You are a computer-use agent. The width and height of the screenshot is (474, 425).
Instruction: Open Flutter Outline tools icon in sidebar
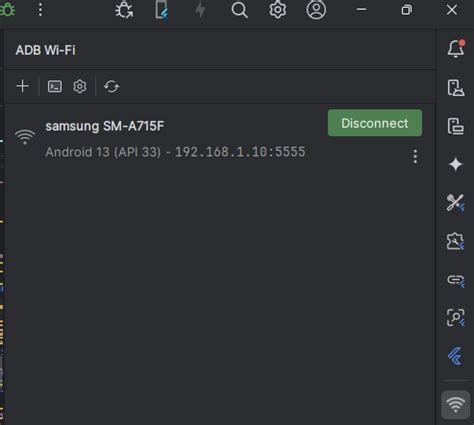[x=455, y=203]
